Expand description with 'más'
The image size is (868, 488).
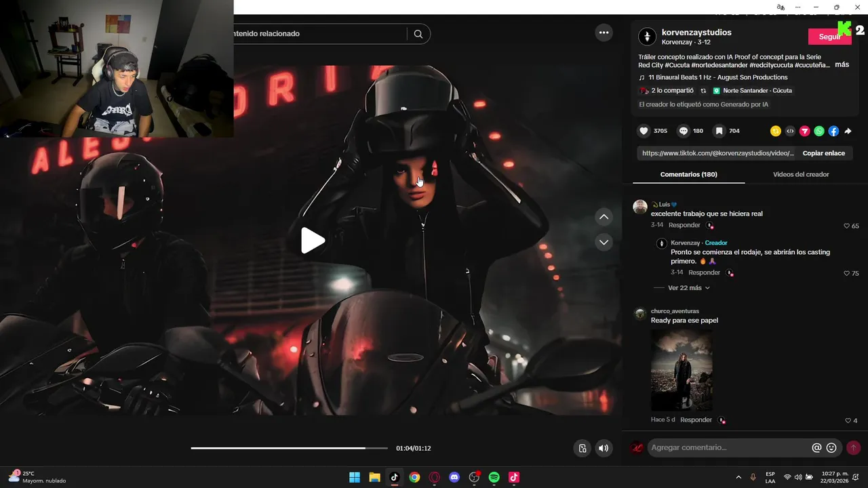(x=842, y=64)
